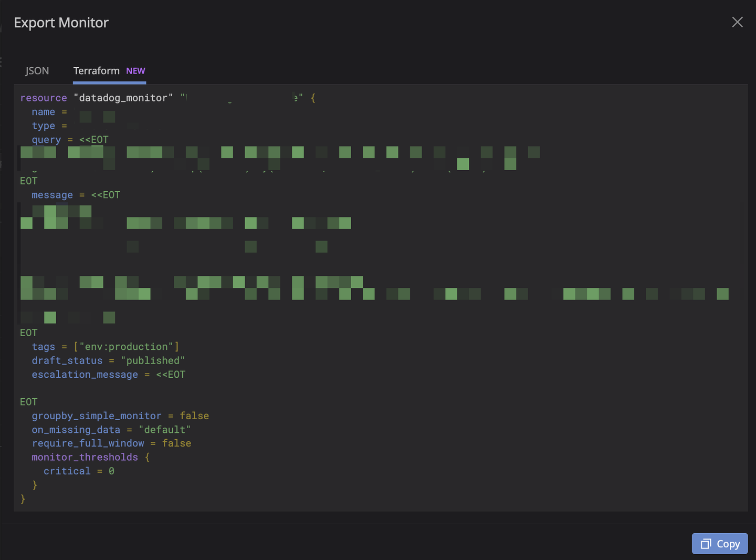Copy the Terraform code

[720, 544]
